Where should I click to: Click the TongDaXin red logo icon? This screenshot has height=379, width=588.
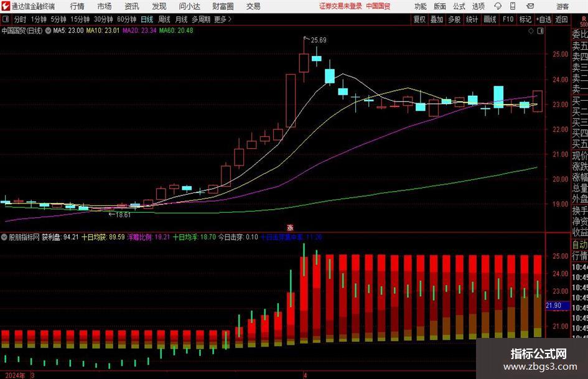(6, 6)
